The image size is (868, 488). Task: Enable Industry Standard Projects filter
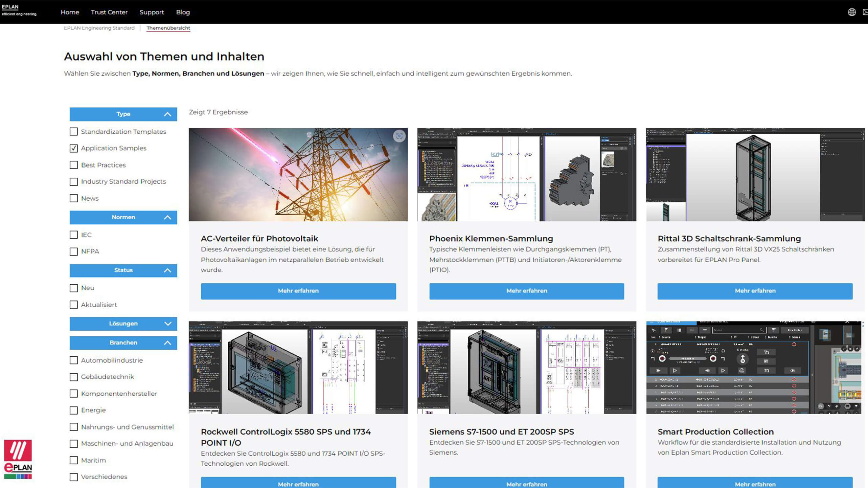74,182
